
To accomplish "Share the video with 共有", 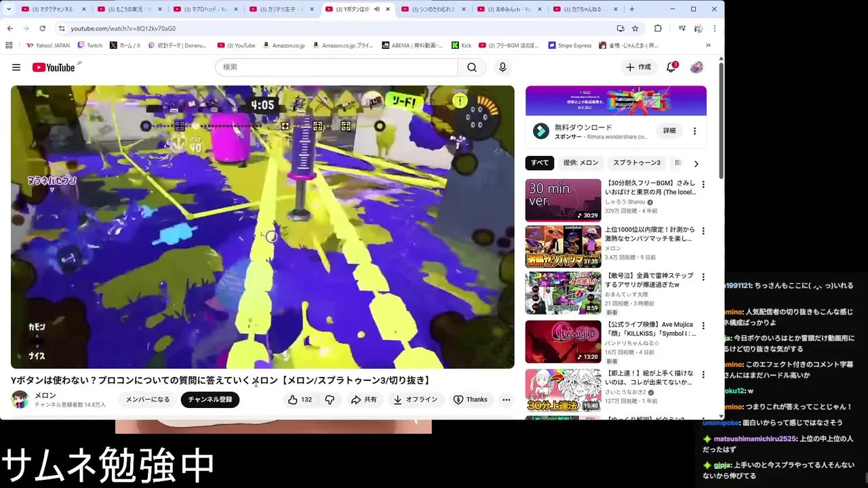I will (x=364, y=400).
